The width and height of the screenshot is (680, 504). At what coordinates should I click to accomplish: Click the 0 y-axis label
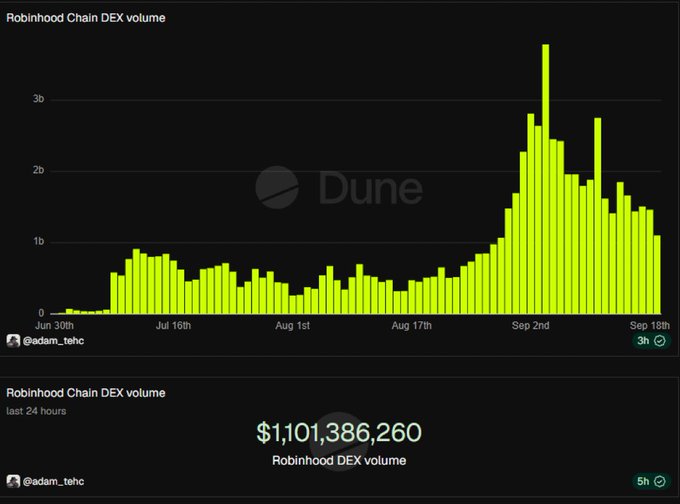point(41,313)
